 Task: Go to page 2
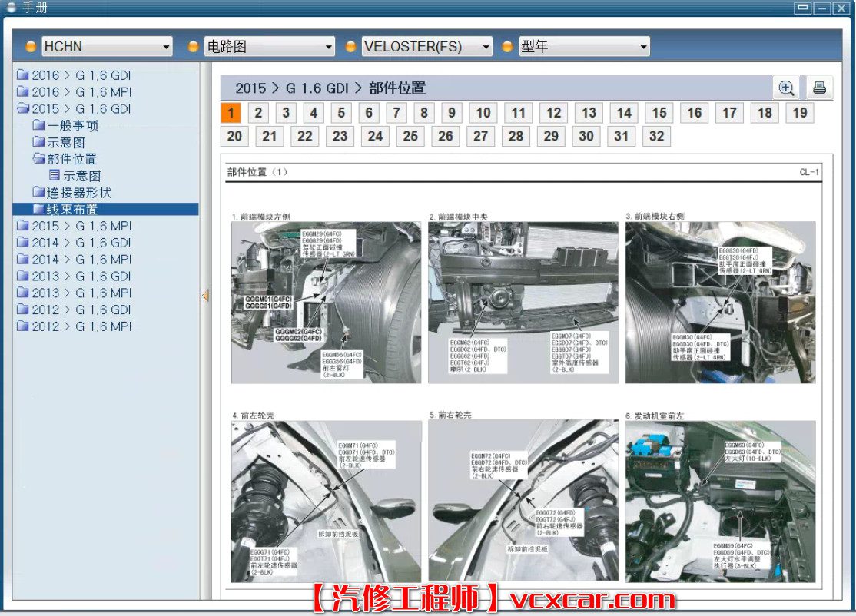258,113
